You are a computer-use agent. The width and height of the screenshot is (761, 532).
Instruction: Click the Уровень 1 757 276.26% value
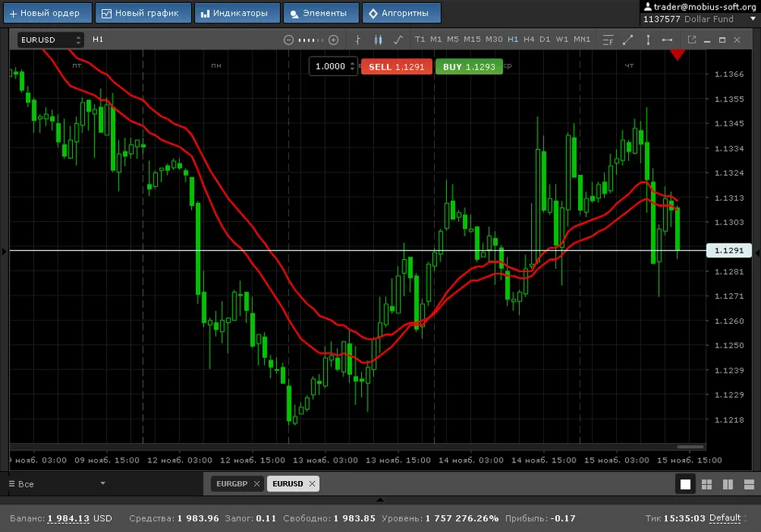461,518
